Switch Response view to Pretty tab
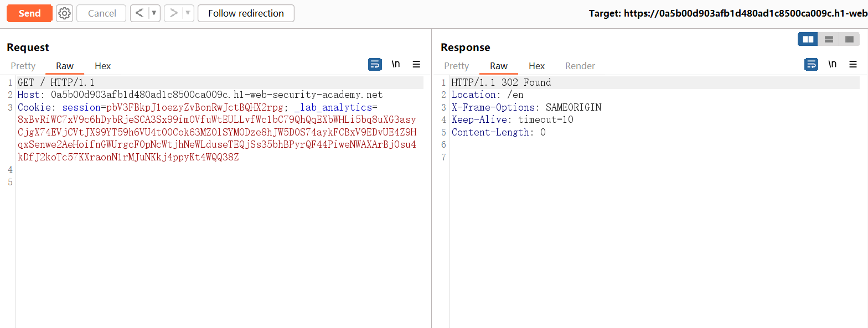 pyautogui.click(x=456, y=66)
